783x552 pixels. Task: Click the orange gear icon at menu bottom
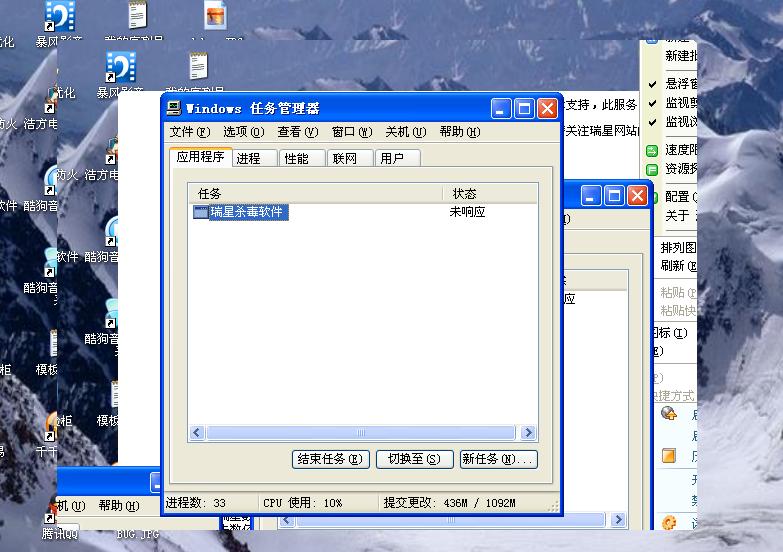(669, 523)
